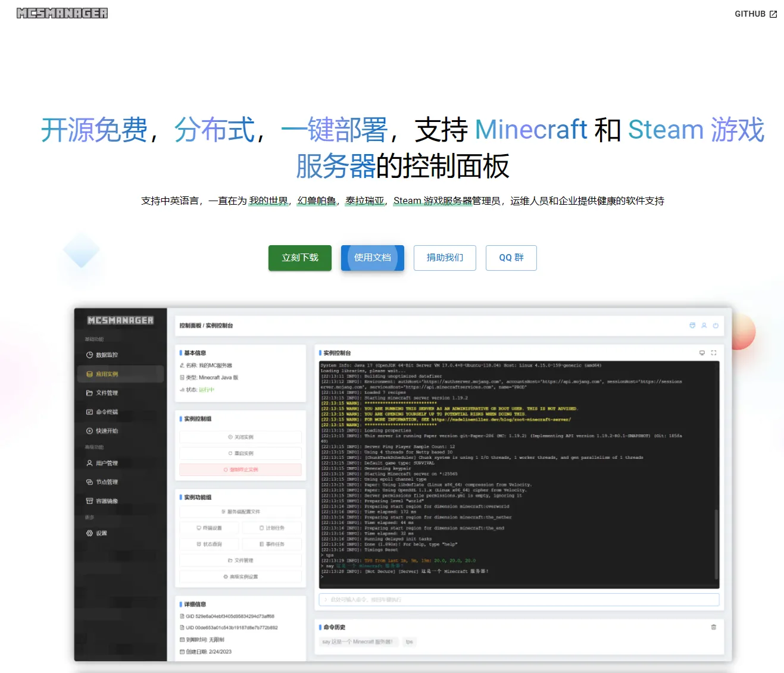Open 数据监控 in the panel sidebar
Screen dimensions: 784x673
pyautogui.click(x=120, y=355)
